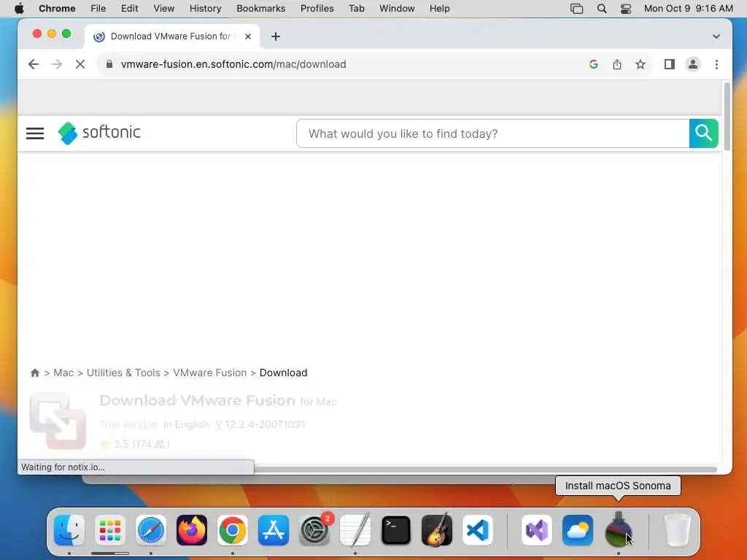The image size is (747, 560).
Task: Open Control Center in menu bar
Action: (x=625, y=9)
